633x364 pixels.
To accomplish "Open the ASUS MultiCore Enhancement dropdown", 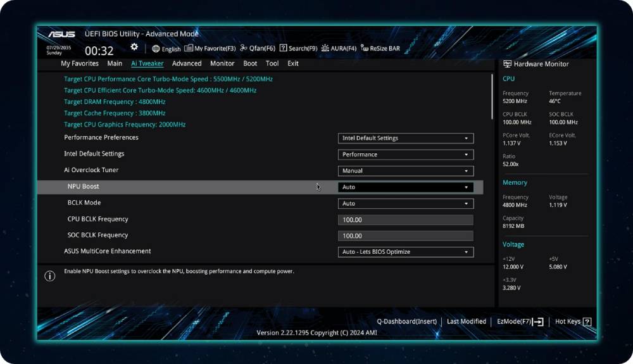I will [x=406, y=252].
